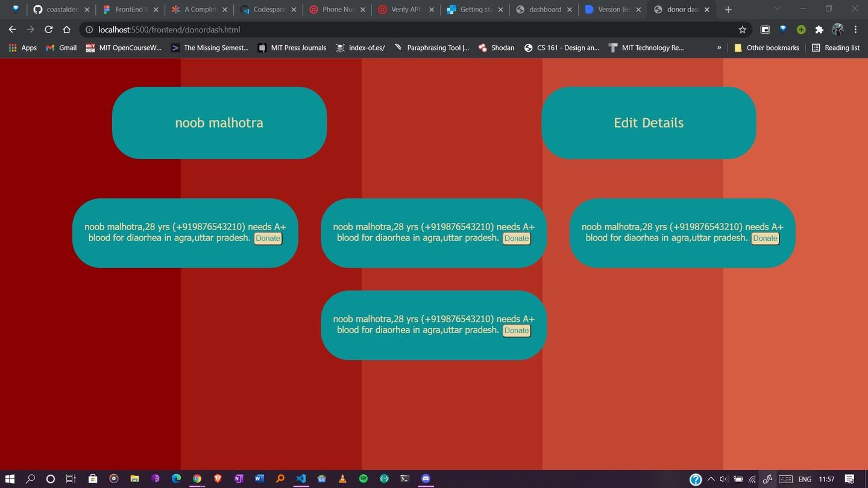Open the Other bookmarks folder
This screenshot has height=488, width=868.
pos(766,48)
